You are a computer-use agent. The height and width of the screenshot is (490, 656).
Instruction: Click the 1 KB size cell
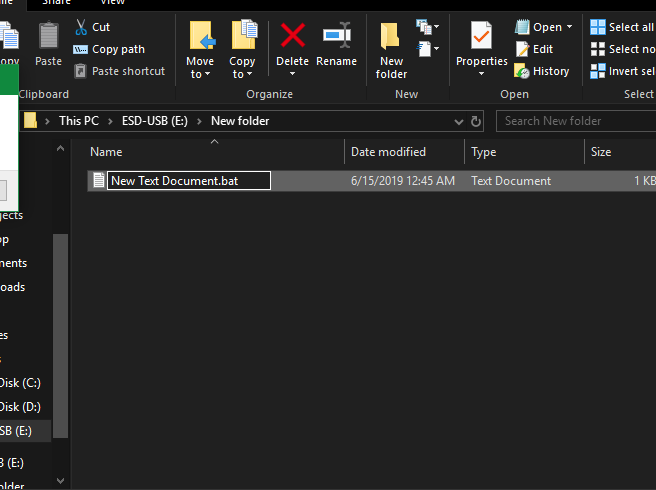pos(645,181)
